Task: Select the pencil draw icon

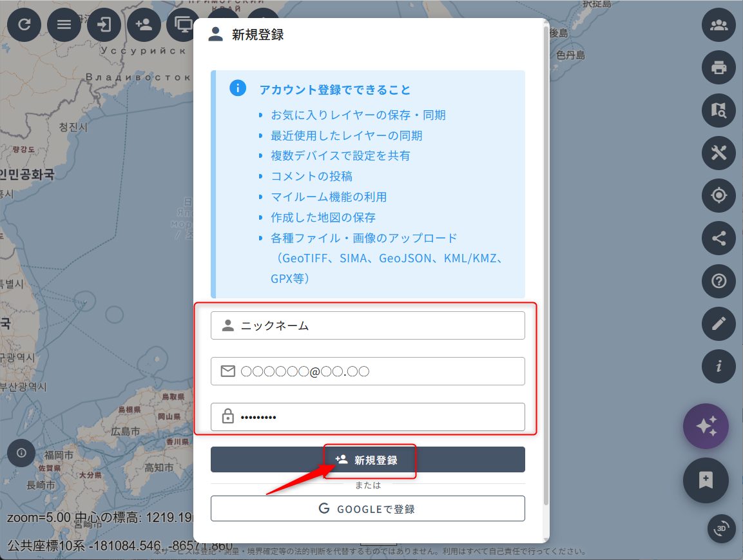Action: point(719,323)
